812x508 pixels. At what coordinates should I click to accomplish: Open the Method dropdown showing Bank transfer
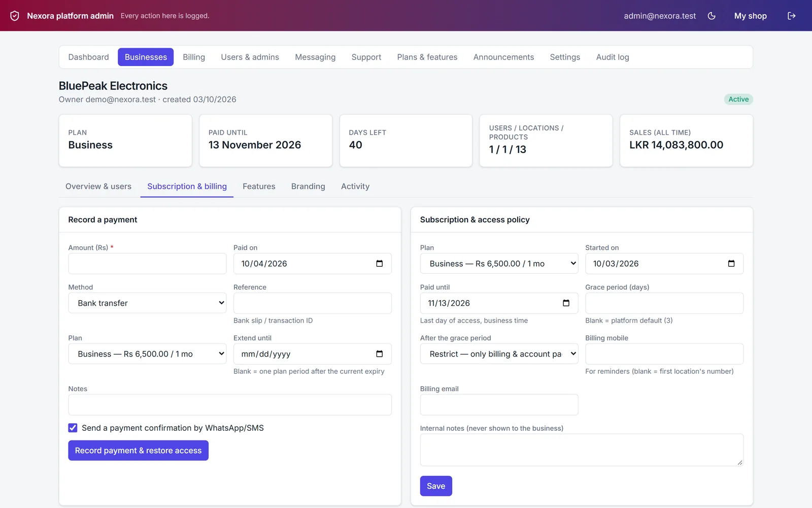147,303
